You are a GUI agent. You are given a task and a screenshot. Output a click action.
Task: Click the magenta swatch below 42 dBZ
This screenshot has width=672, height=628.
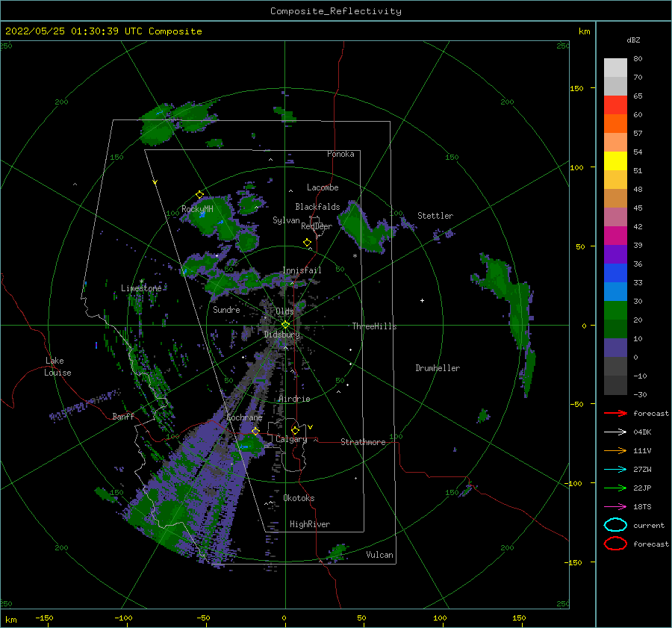[615, 235]
